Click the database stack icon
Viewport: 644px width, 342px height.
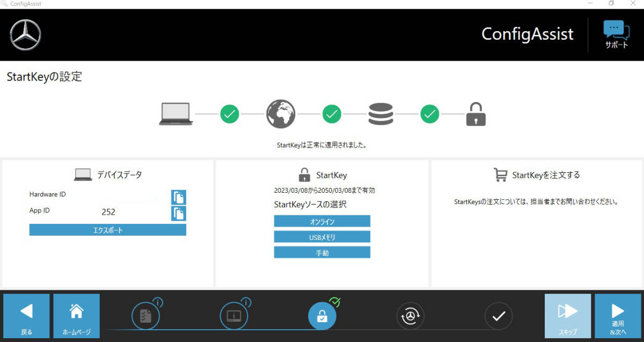click(380, 114)
